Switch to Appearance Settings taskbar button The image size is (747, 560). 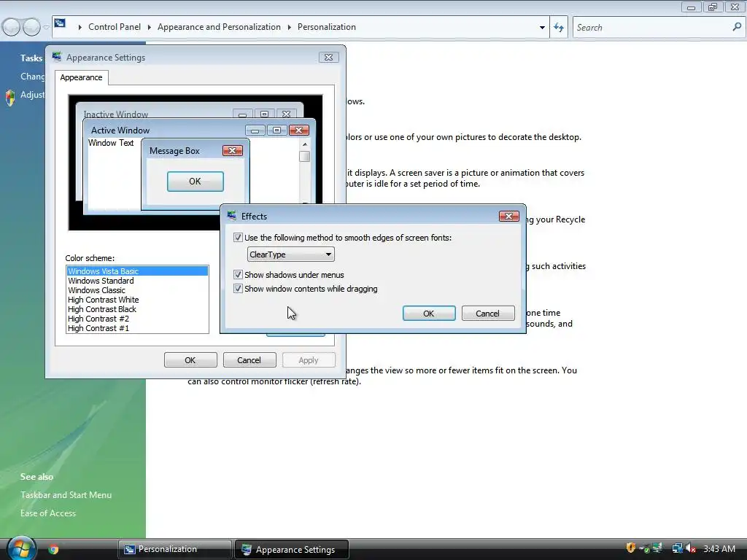[292, 550]
